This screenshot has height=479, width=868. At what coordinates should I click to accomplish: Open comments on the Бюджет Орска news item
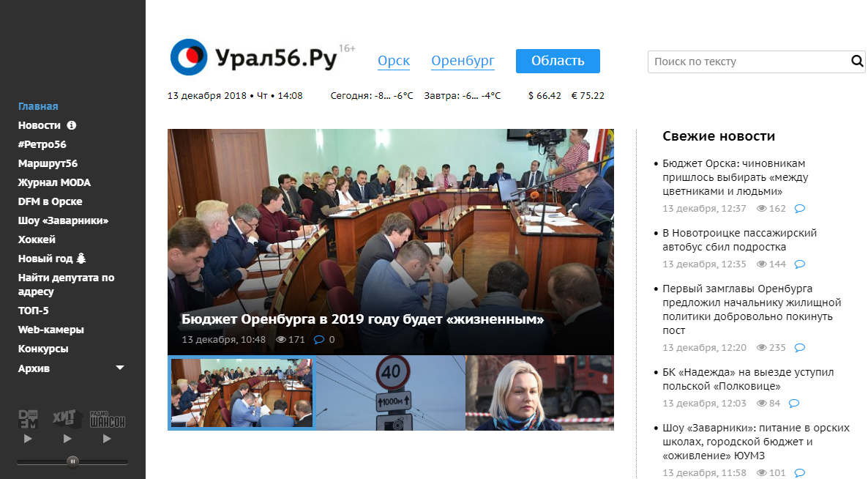[798, 209]
